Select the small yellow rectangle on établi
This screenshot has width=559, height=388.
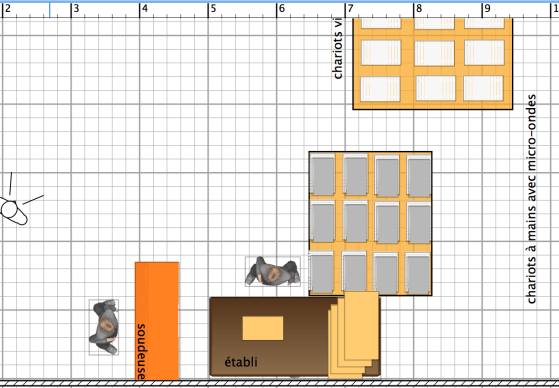263,328
